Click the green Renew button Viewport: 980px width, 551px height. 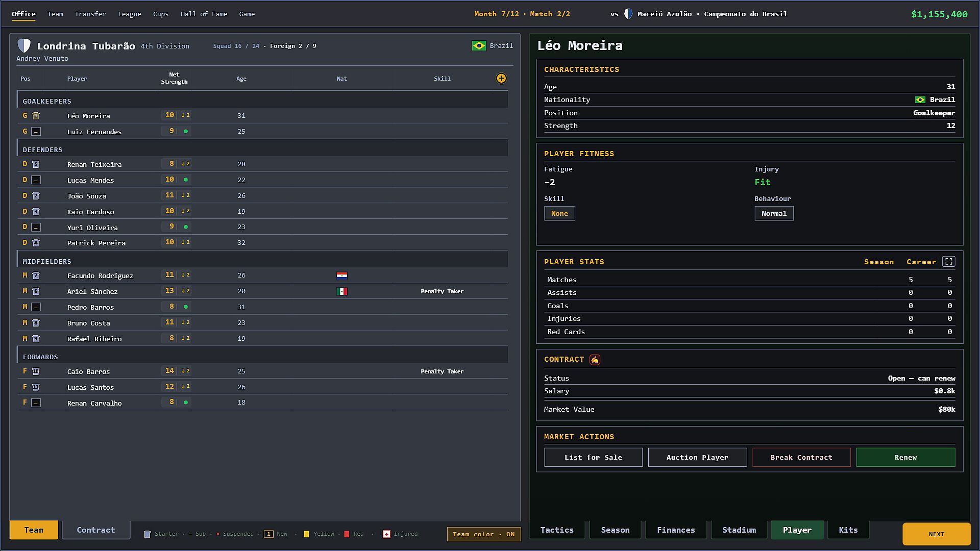[x=905, y=458]
